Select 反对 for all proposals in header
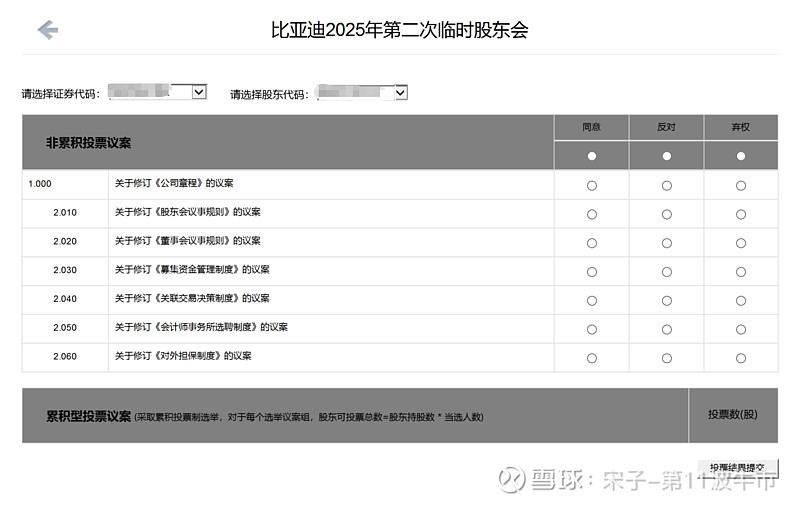The width and height of the screenshot is (800, 505). coord(667,156)
